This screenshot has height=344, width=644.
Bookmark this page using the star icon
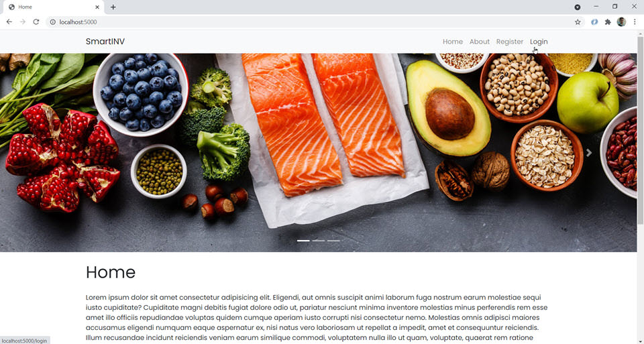click(x=578, y=22)
